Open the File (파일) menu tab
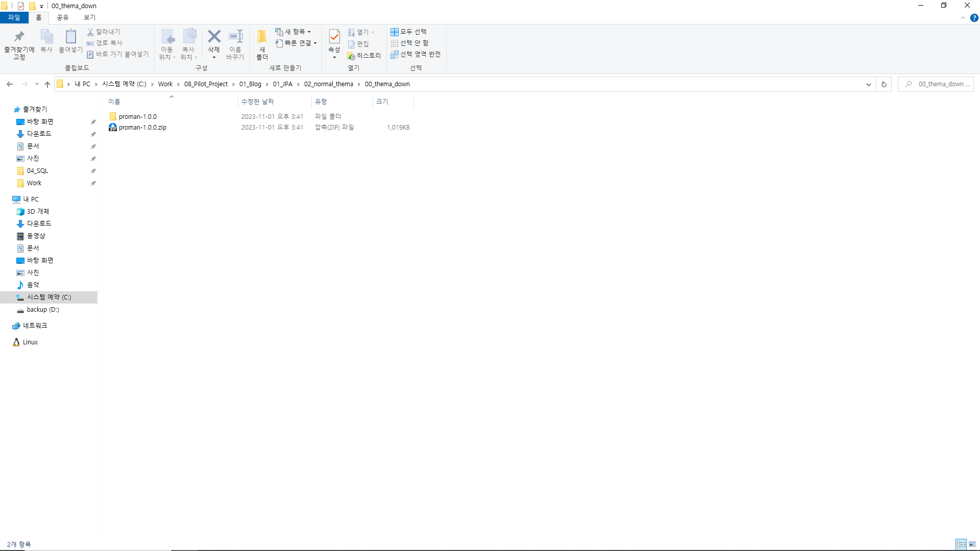The image size is (980, 551). pyautogui.click(x=14, y=17)
